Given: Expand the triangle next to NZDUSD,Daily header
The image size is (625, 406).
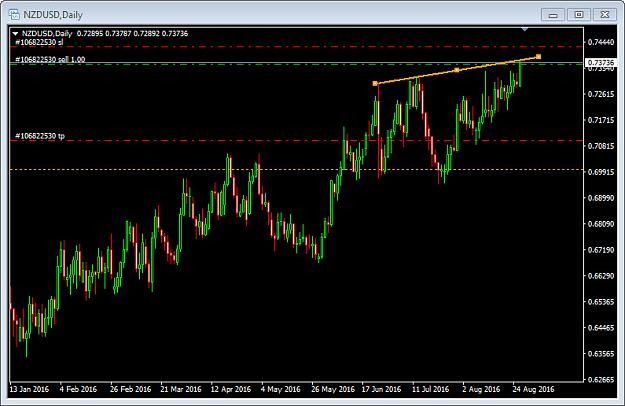Looking at the screenshot, I should [x=15, y=34].
